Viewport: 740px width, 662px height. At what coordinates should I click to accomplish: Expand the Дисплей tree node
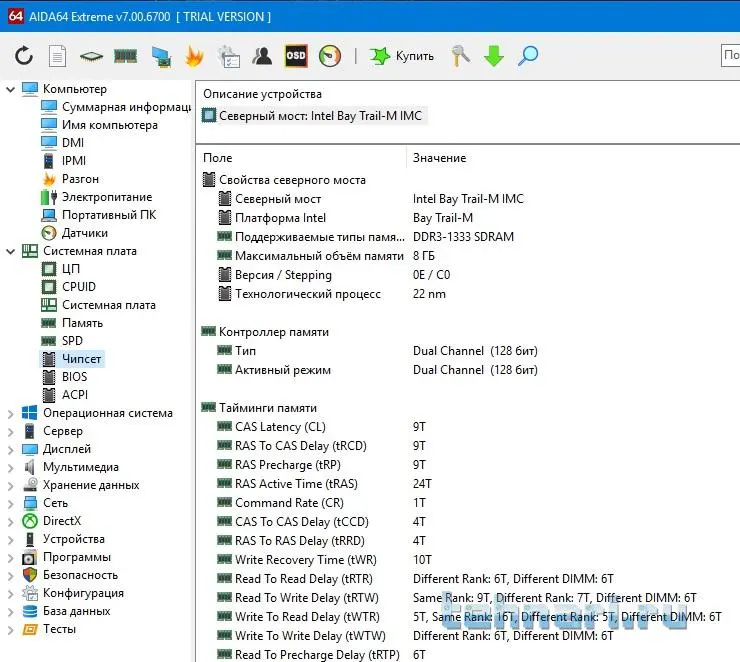coord(10,449)
